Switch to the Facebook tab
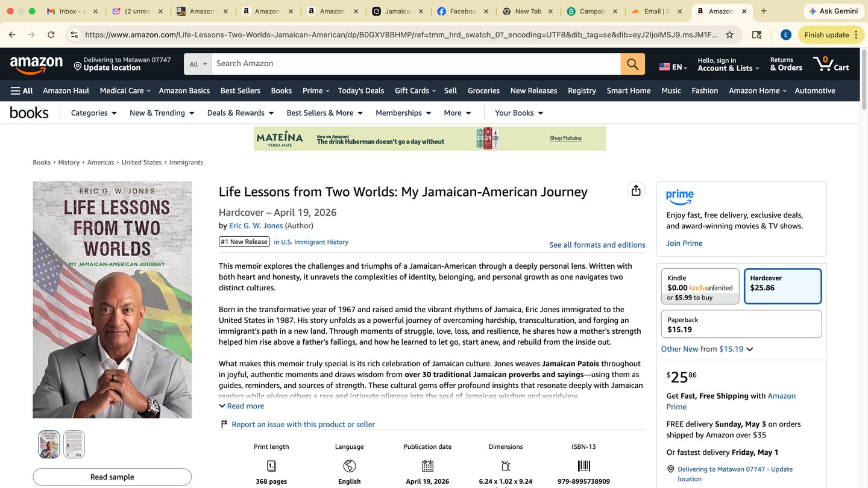Viewport: 868px width, 488px height. 464,11
